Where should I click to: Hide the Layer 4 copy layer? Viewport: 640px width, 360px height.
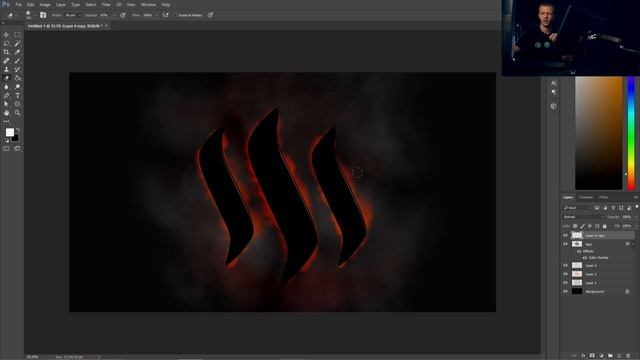(565, 236)
